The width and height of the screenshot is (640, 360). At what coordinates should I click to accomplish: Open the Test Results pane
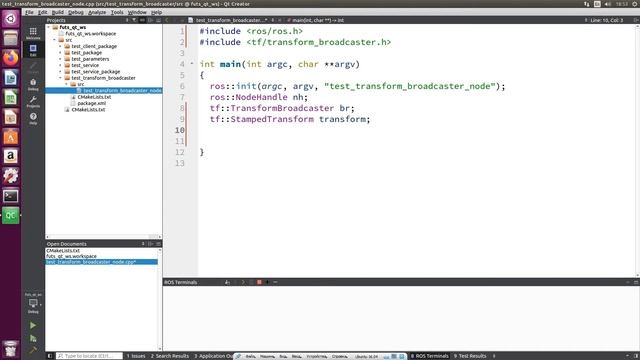tap(470, 356)
